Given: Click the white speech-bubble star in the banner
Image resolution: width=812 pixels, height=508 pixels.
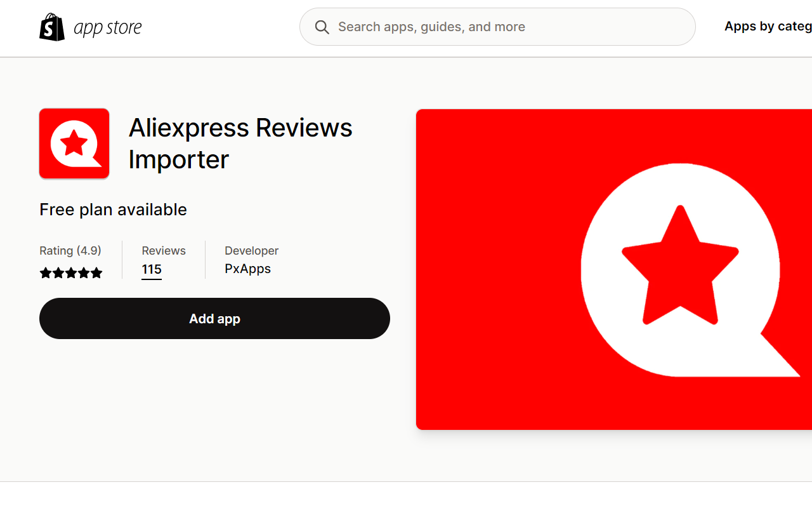Looking at the screenshot, I should point(679,269).
